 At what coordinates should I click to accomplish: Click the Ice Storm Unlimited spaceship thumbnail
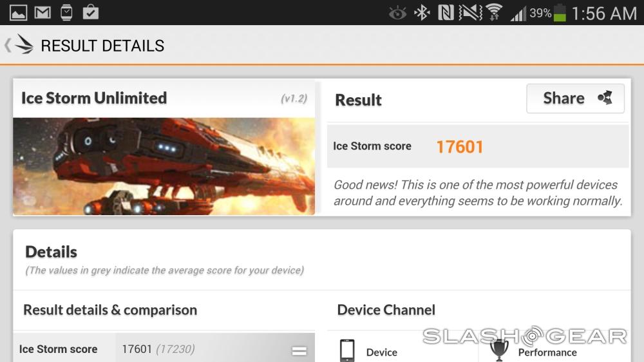(x=164, y=166)
